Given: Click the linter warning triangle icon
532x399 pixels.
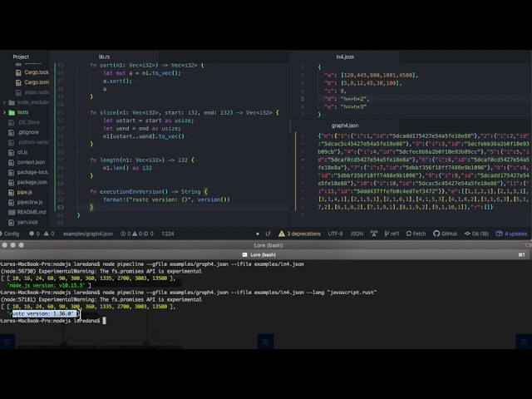Looking at the screenshot, I should point(47,234).
